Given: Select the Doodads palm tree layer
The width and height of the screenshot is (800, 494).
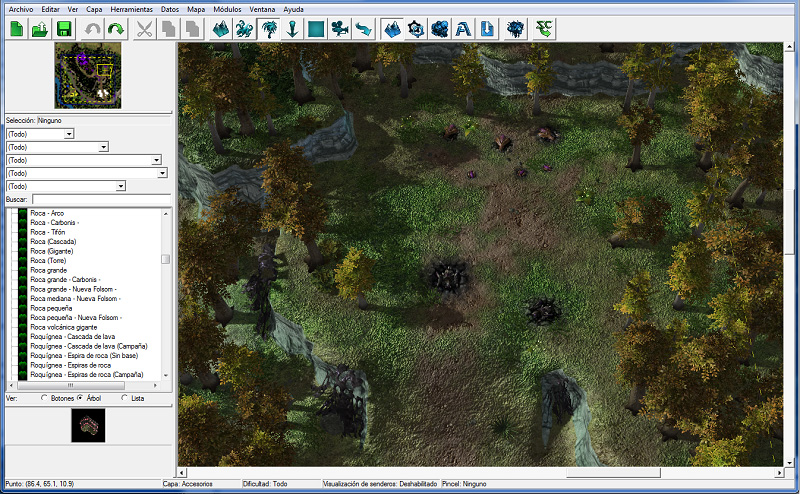Looking at the screenshot, I should pos(268,29).
